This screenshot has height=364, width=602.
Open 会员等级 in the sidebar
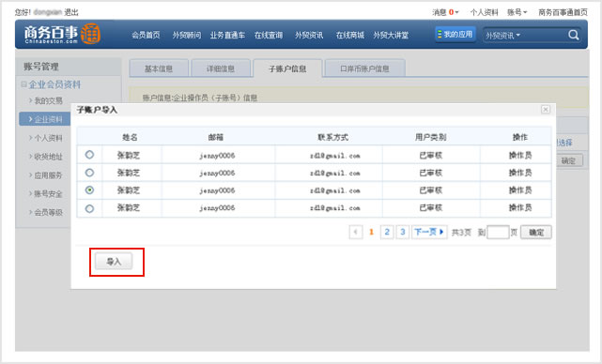(49, 212)
